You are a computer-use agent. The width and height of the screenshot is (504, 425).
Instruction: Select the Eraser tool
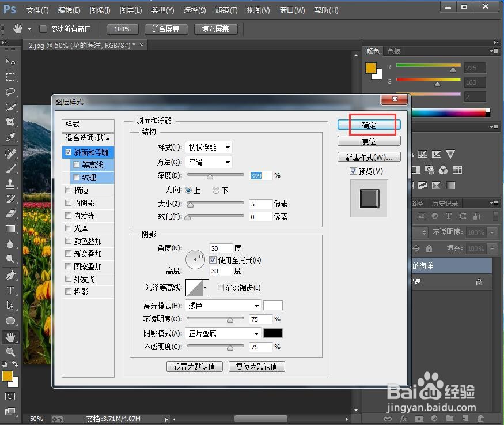tap(10, 213)
